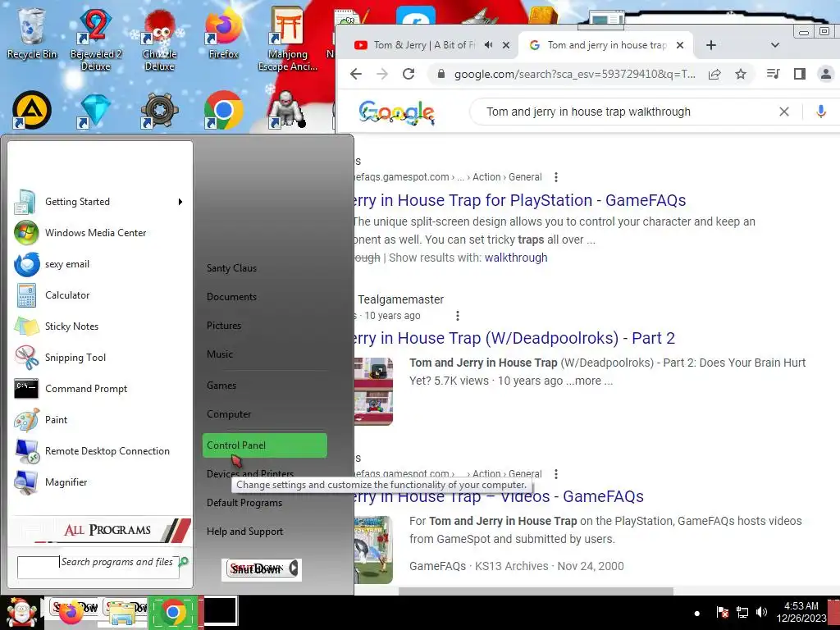Viewport: 840px width, 630px height.
Task: Close the Google search tab
Action: (680, 46)
